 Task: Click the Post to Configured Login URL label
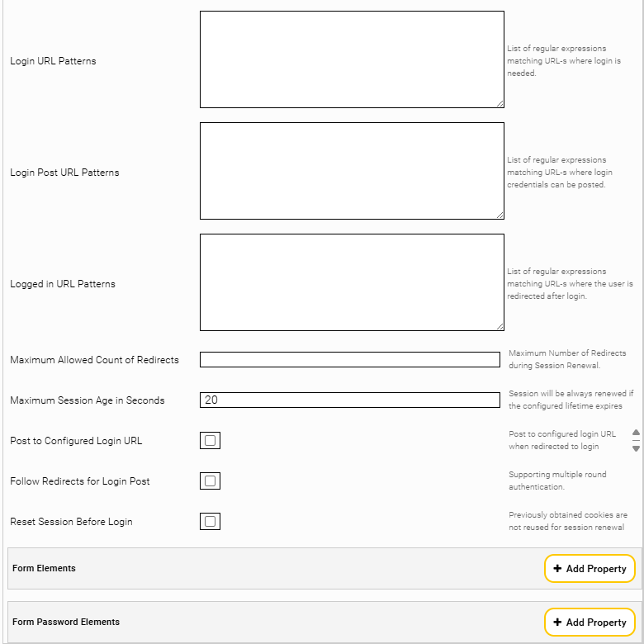[76, 441]
